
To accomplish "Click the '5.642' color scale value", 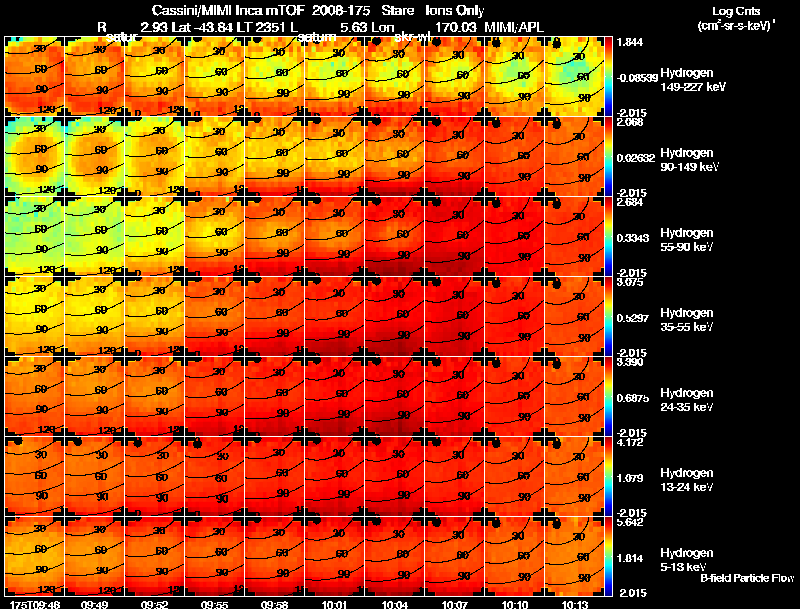I will tap(630, 522).
